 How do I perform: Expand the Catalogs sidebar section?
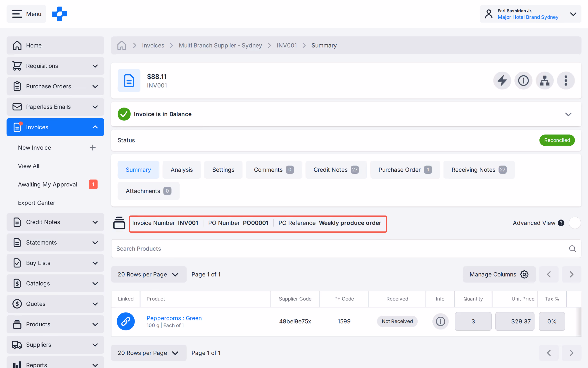coord(55,283)
